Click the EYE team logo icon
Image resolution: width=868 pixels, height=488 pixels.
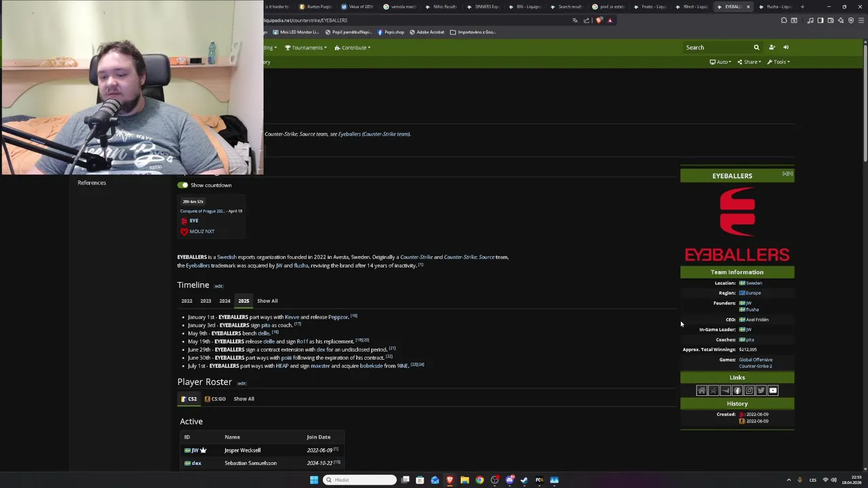(184, 221)
